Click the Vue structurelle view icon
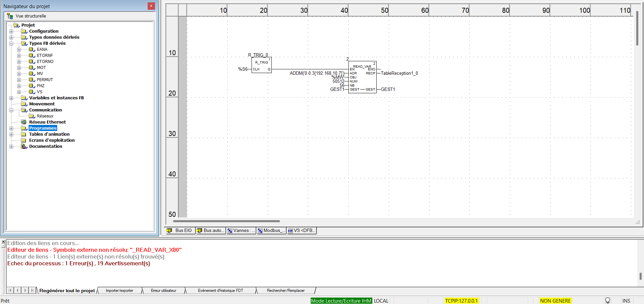 click(x=10, y=16)
